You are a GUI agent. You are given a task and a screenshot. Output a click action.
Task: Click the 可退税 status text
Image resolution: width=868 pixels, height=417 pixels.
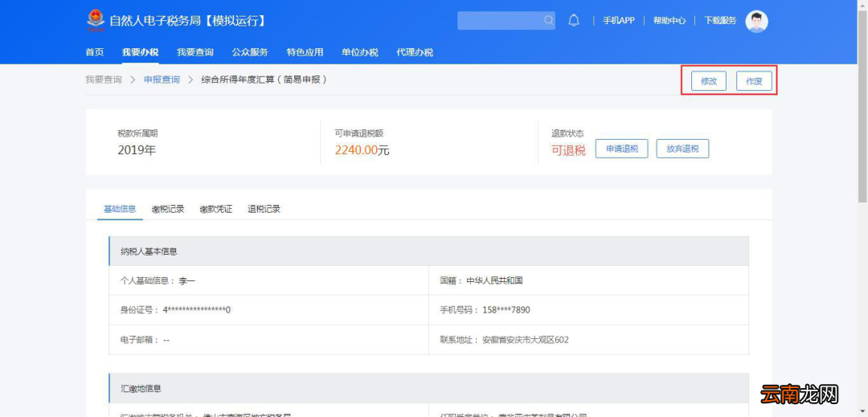pyautogui.click(x=568, y=150)
